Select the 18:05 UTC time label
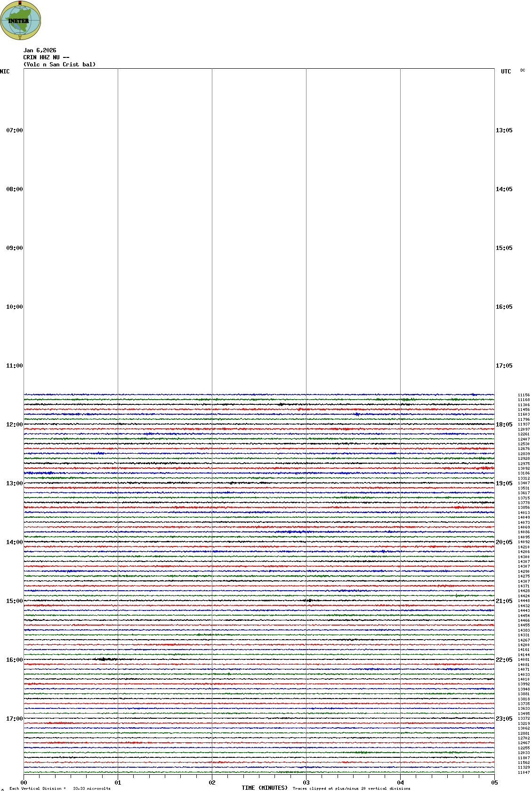The height and width of the screenshot is (795, 532). (504, 425)
